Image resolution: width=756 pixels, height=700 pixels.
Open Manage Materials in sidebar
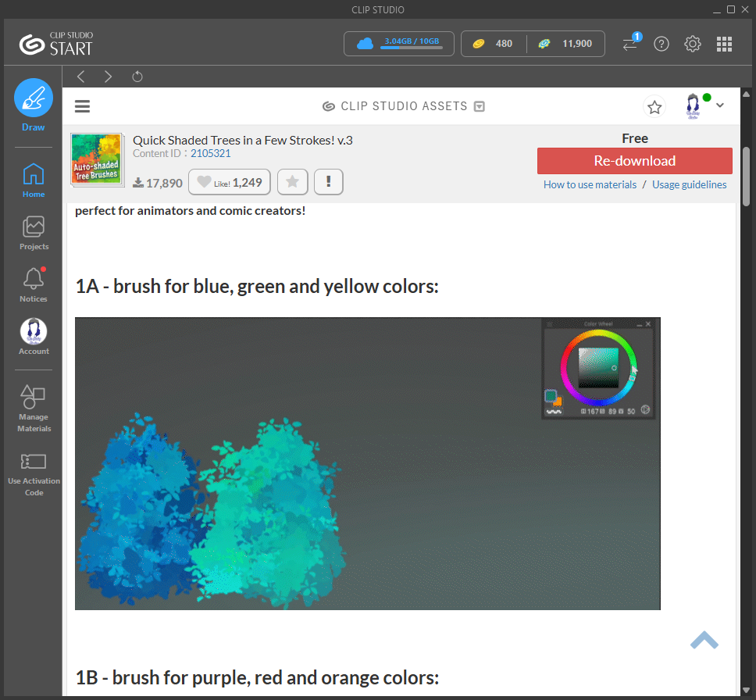pos(34,409)
